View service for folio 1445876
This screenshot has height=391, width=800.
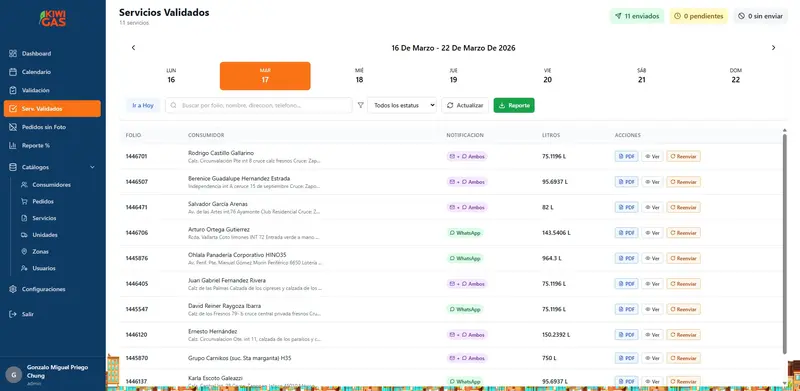coord(652,258)
